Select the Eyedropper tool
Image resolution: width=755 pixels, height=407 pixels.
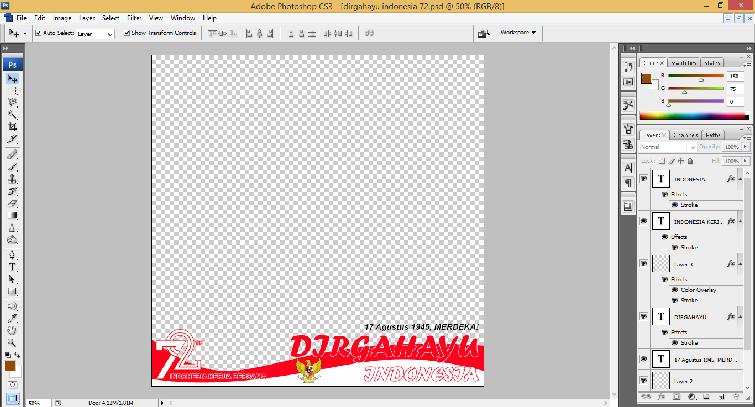coord(13,318)
